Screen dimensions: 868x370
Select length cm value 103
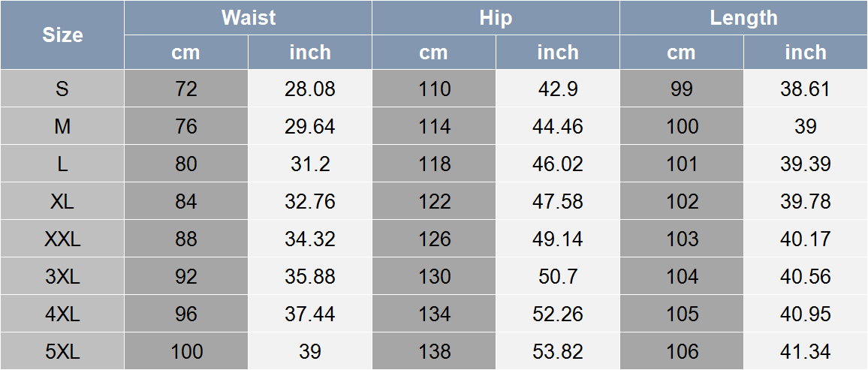[682, 239]
